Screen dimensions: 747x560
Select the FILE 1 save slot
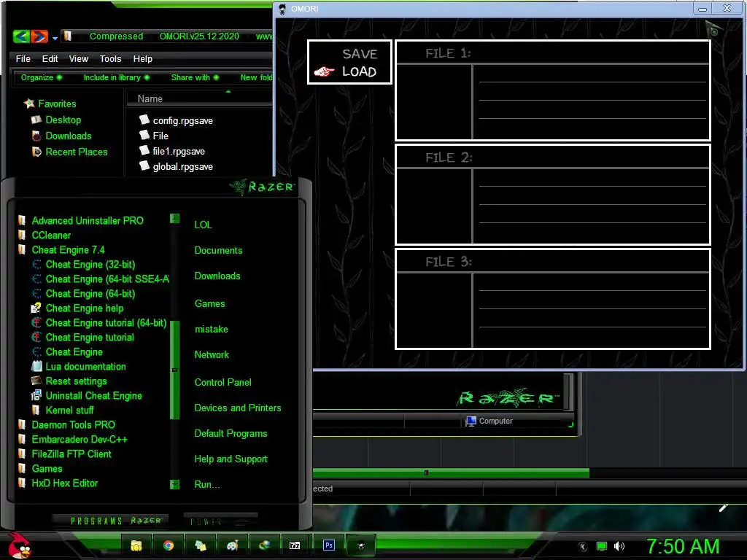pos(553,90)
